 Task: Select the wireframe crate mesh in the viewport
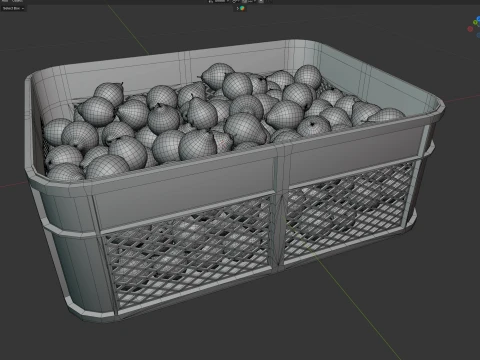(235, 182)
